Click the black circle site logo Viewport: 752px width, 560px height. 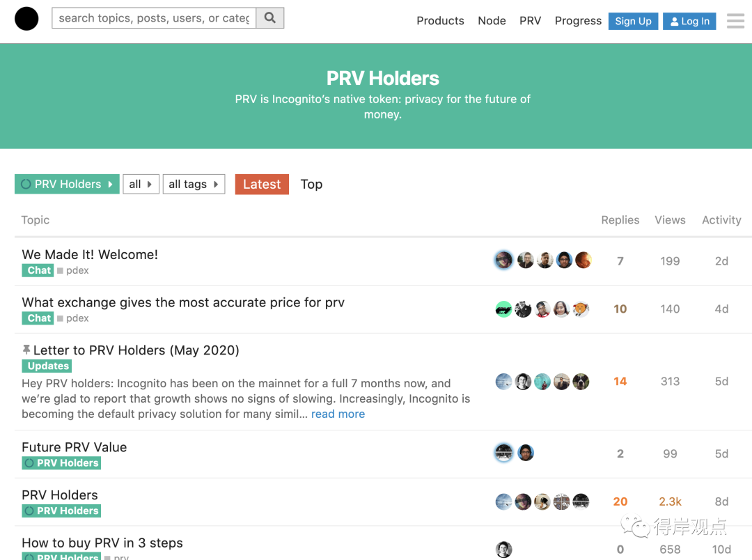pyautogui.click(x=26, y=19)
